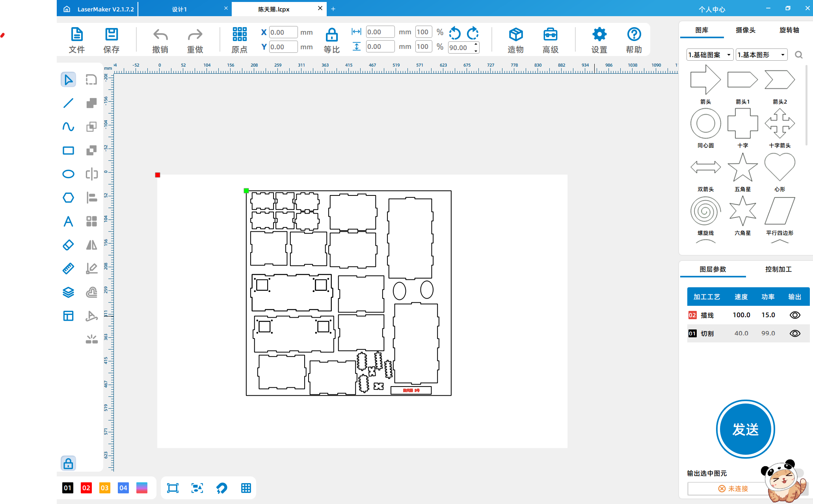Select the eraser tool
The height and width of the screenshot is (504, 813).
pyautogui.click(x=68, y=245)
